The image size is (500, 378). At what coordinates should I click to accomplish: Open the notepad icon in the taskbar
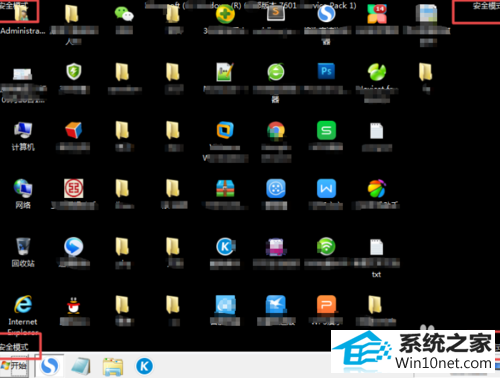click(x=81, y=366)
